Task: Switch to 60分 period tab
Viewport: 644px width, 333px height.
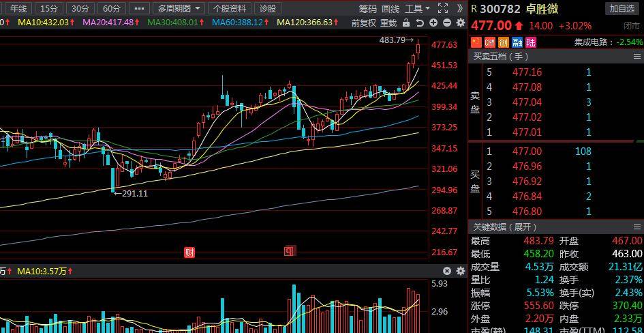Action: pyautogui.click(x=111, y=8)
